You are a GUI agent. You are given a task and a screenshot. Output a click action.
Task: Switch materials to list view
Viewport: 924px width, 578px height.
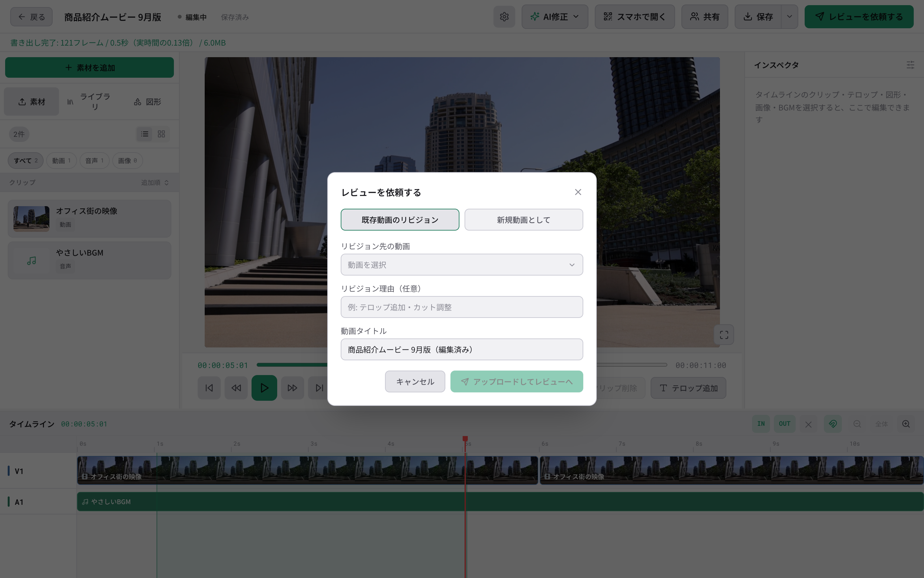pyautogui.click(x=144, y=134)
